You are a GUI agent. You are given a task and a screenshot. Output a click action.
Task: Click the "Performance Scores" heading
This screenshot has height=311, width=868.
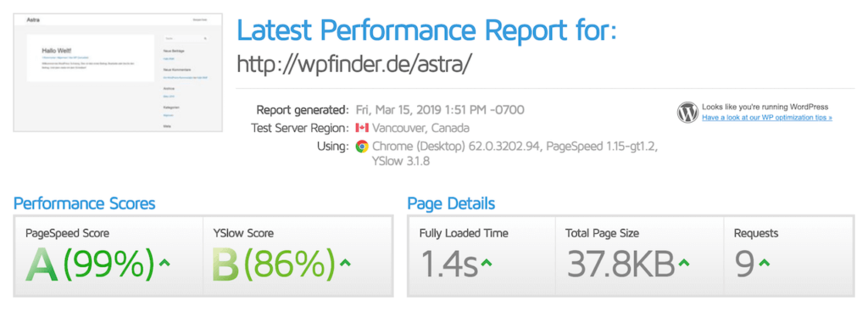(x=84, y=203)
